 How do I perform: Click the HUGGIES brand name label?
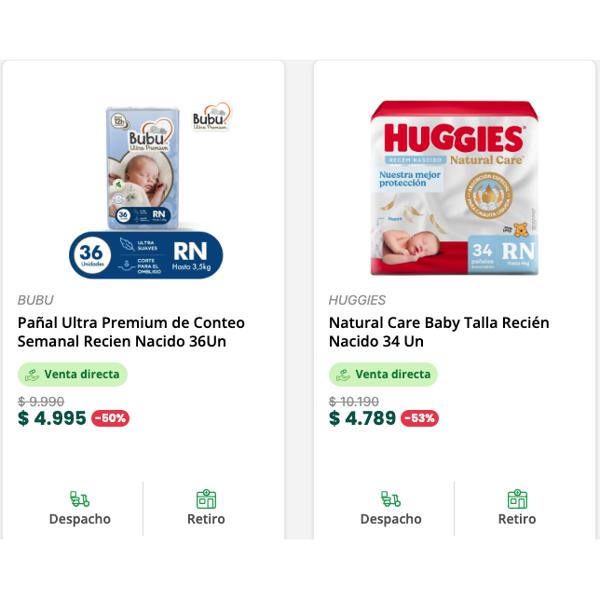click(357, 300)
